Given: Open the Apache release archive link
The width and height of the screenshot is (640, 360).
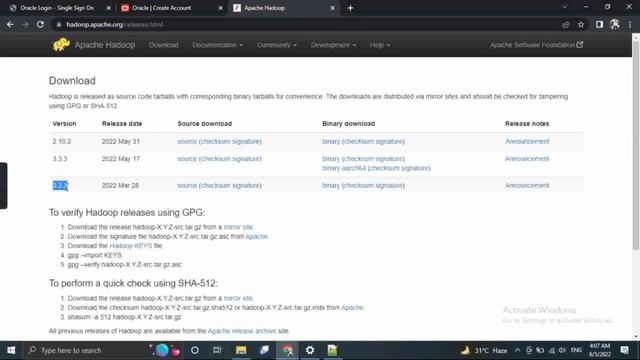Looking at the screenshot, I should click(242, 331).
